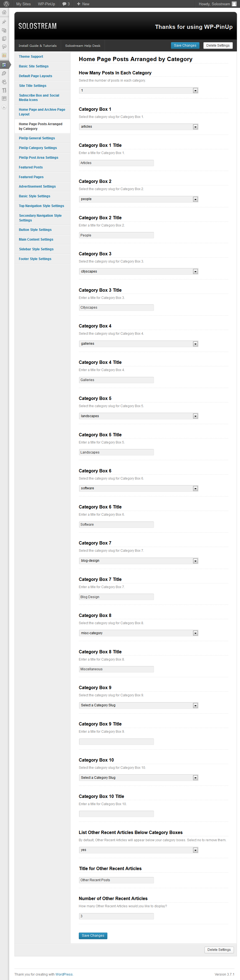Open the Tools wrench icon
Viewport: 240px width, 980px height.
coord(4,90)
